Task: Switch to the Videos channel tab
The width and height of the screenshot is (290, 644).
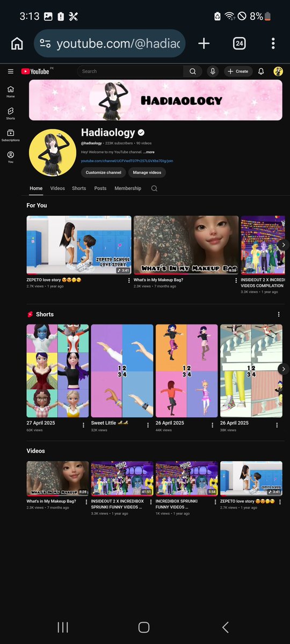Action: click(57, 189)
